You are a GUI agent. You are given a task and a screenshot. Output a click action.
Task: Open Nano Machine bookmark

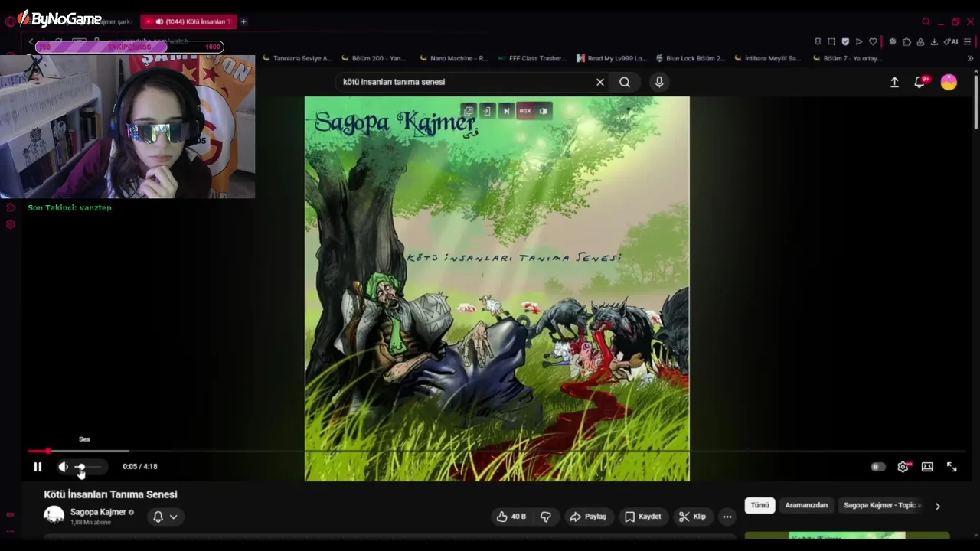453,58
